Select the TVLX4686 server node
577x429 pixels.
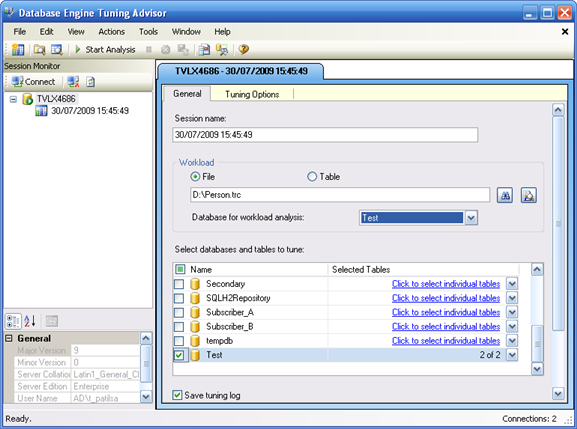tap(56, 99)
